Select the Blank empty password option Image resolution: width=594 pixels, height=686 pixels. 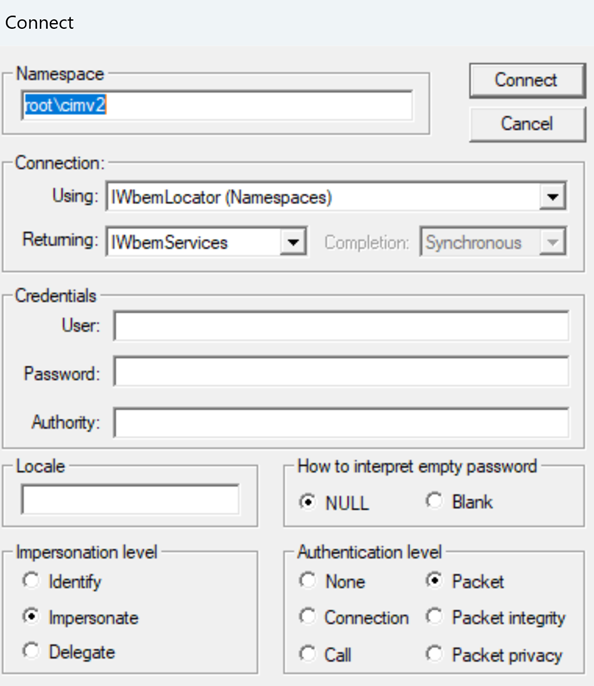coord(459,501)
